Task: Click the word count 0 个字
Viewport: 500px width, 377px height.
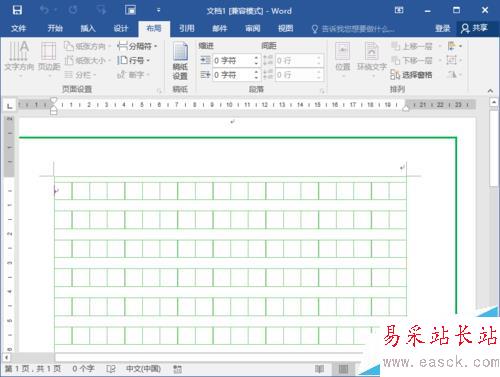Action: tap(83, 369)
